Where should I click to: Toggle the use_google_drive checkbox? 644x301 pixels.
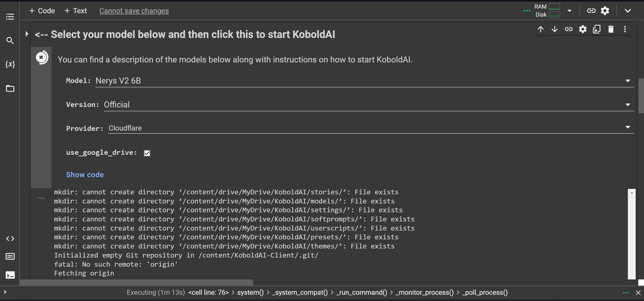pos(147,153)
